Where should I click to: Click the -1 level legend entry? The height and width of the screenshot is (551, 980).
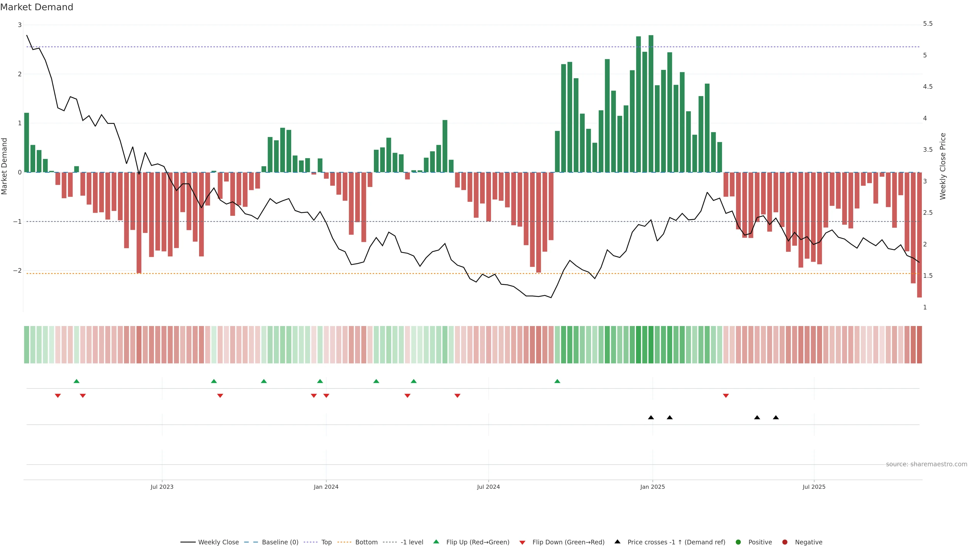click(x=412, y=542)
